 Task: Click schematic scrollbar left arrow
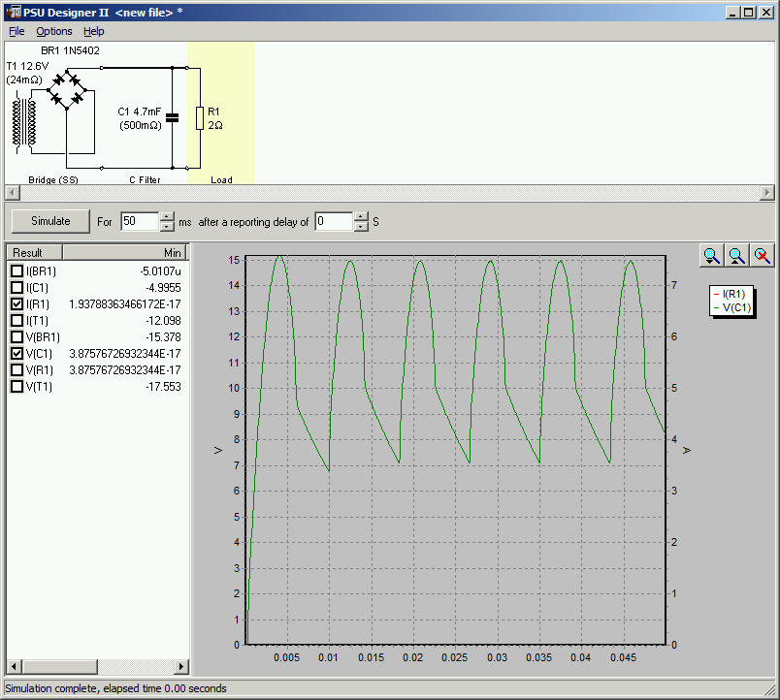pos(13,192)
